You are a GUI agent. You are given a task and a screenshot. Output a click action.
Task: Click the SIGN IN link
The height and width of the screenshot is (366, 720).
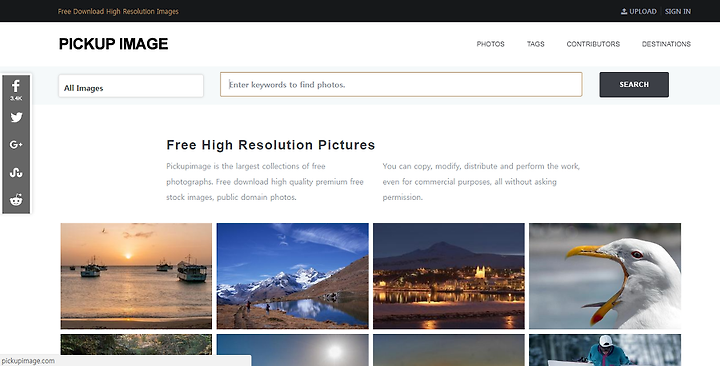[678, 11]
